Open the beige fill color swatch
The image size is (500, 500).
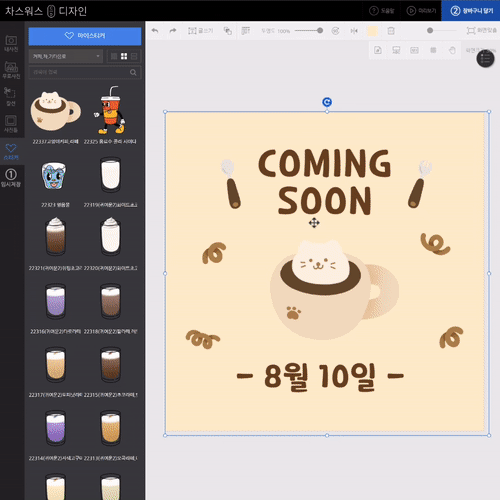point(372,31)
